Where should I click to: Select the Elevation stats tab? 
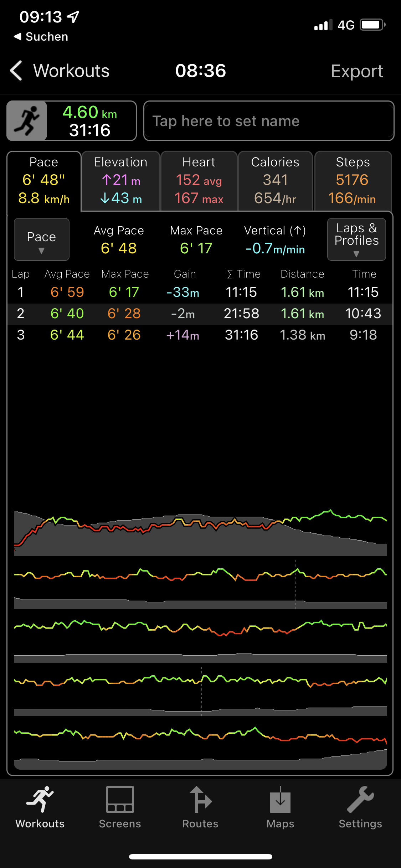120,181
